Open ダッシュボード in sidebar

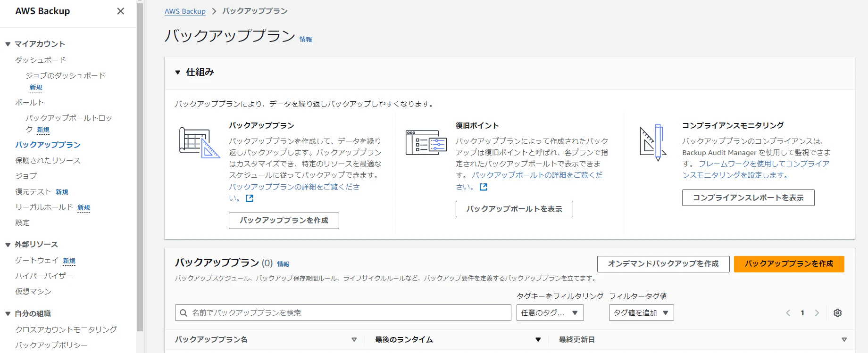pyautogui.click(x=41, y=60)
